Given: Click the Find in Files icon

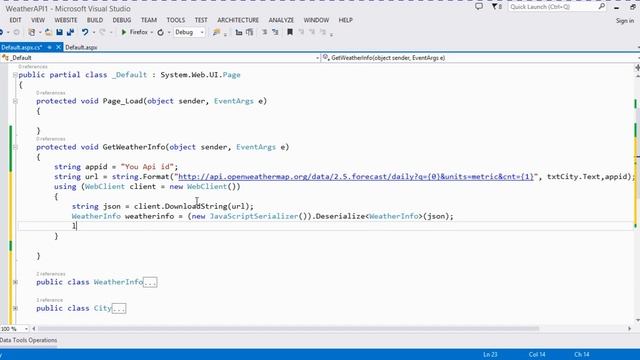Looking at the screenshot, I should point(216,32).
